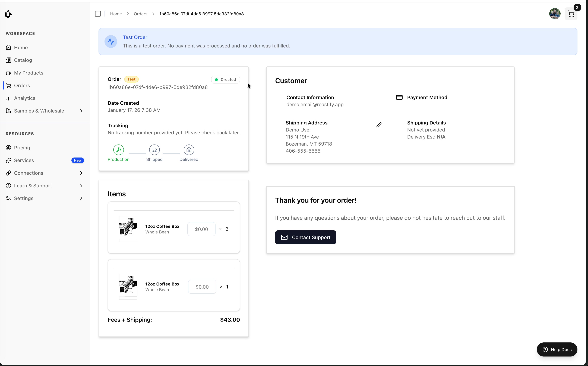Screen dimensions: 588x366
Task: Open the Services menu item
Action: pos(24,160)
